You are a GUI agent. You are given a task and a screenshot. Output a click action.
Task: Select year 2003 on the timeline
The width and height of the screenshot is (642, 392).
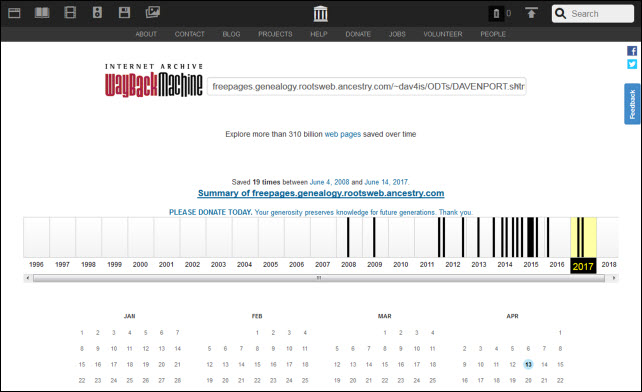pos(218,265)
